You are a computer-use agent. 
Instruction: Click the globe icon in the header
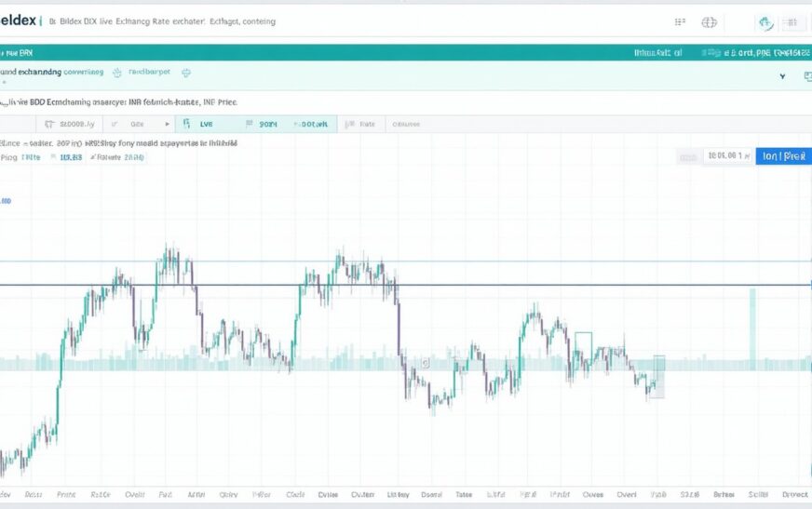[710, 22]
